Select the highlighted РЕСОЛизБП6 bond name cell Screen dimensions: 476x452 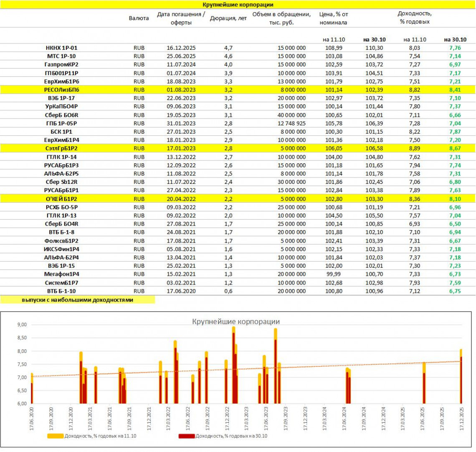pos(61,90)
